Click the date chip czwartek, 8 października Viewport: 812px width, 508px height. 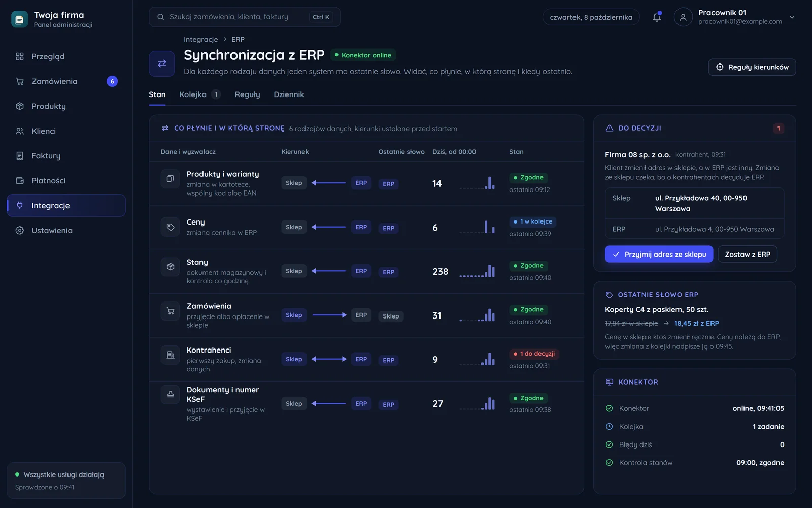(591, 17)
